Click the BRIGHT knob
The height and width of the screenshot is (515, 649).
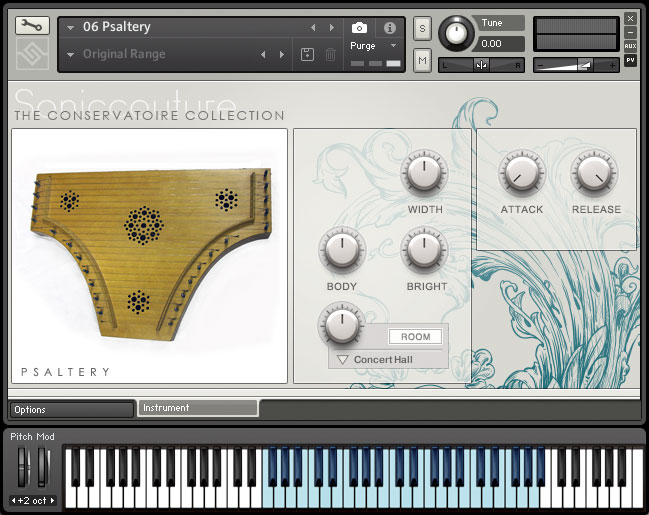pos(424,251)
